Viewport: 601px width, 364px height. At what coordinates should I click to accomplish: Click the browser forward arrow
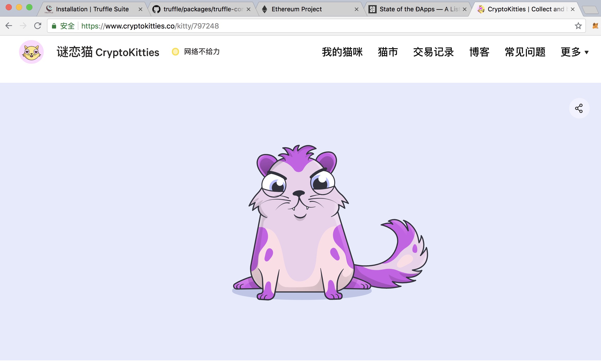[x=23, y=26]
